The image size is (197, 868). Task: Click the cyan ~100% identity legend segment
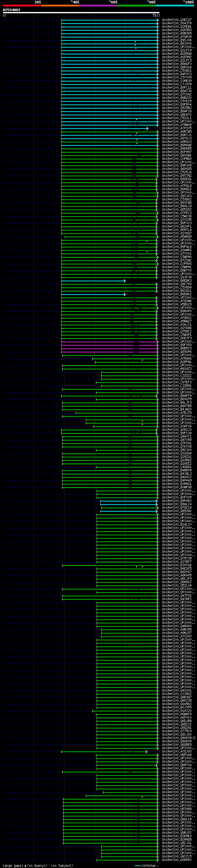tap(175, 6)
